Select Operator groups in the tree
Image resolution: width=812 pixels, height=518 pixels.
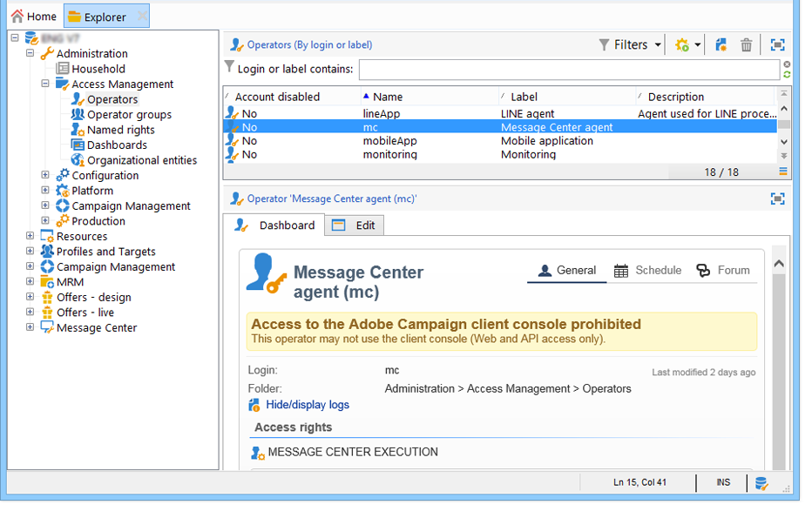pyautogui.click(x=129, y=115)
